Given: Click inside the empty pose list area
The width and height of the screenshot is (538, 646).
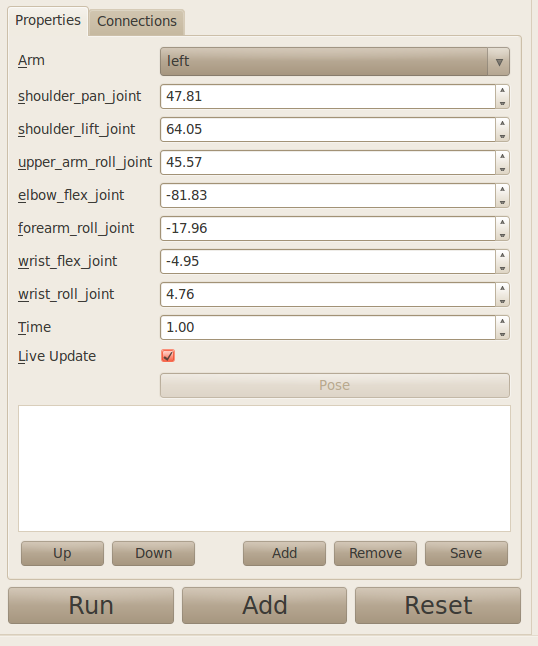Looking at the screenshot, I should point(264,468).
